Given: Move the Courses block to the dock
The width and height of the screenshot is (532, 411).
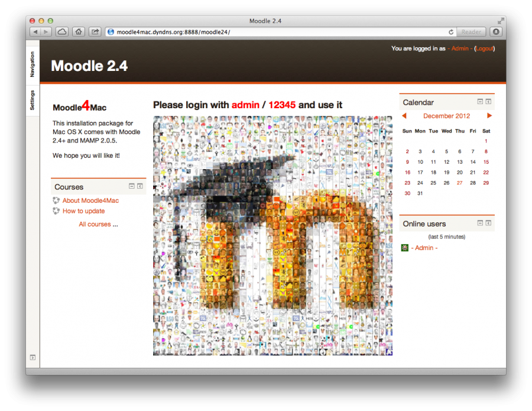Looking at the screenshot, I should (x=140, y=186).
